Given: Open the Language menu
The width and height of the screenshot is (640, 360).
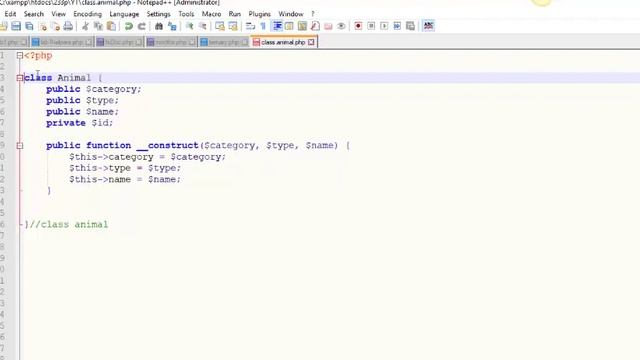Looking at the screenshot, I should [x=124, y=14].
